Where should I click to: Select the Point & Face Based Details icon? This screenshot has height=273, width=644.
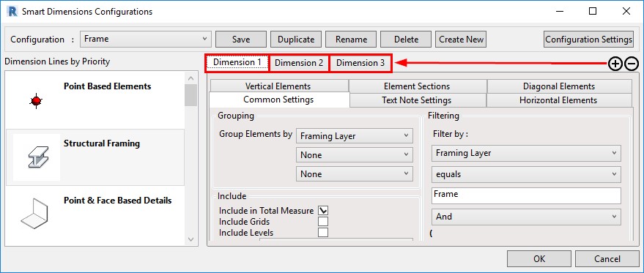pyautogui.click(x=34, y=214)
